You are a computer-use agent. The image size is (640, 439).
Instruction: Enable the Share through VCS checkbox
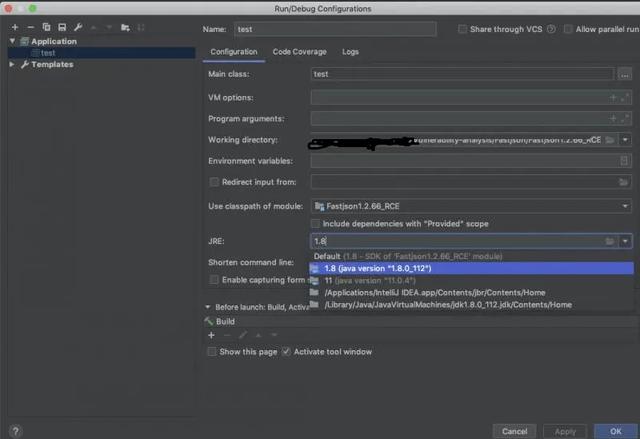click(x=462, y=30)
